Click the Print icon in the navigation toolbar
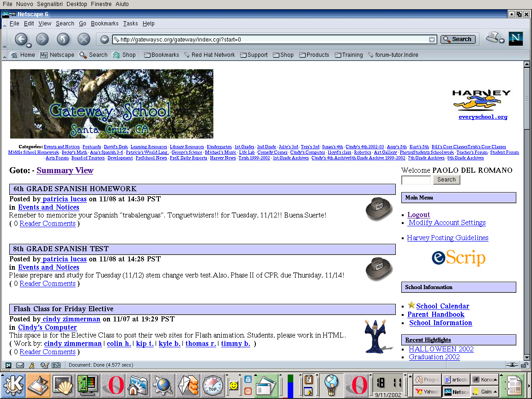 [493, 37]
